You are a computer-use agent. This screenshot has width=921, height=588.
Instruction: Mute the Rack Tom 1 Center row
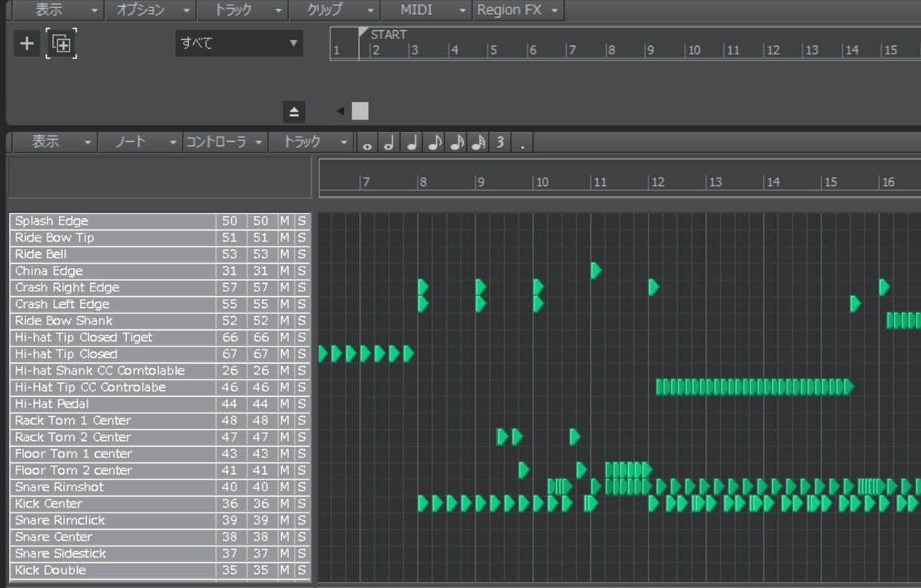point(285,420)
